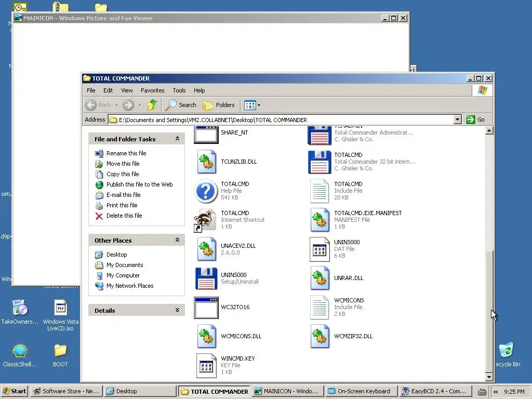Select the TCUNZLIB.DLL file icon
The height and width of the screenshot is (399, 532).
click(207, 162)
